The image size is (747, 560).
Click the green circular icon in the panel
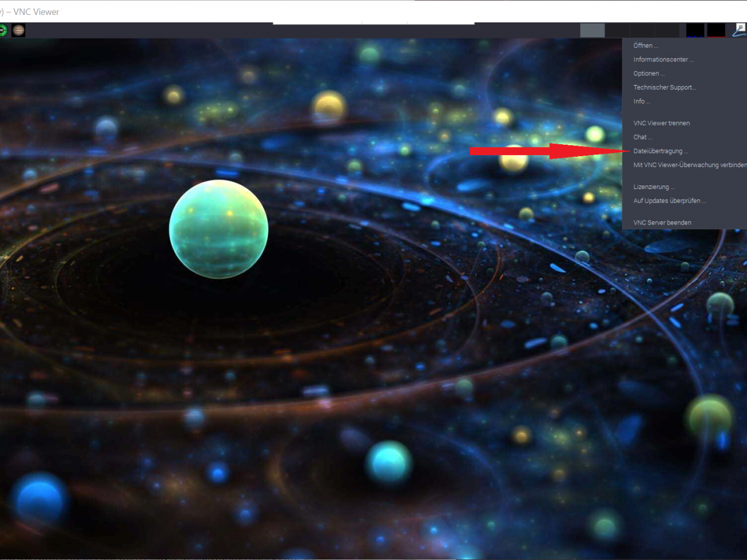pyautogui.click(x=3, y=30)
